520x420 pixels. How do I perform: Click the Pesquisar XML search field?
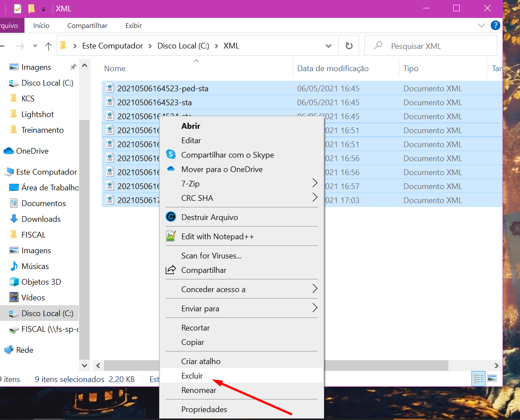coord(430,46)
